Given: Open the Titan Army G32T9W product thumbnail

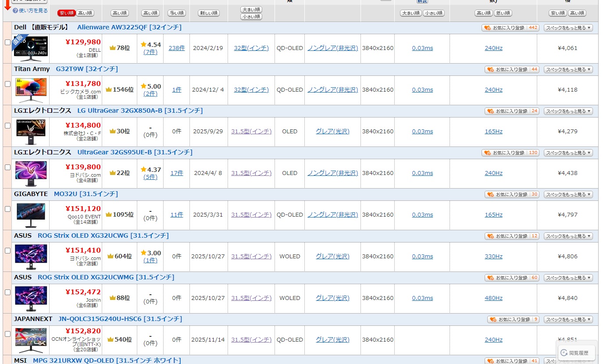Looking at the screenshot, I should [x=31, y=90].
